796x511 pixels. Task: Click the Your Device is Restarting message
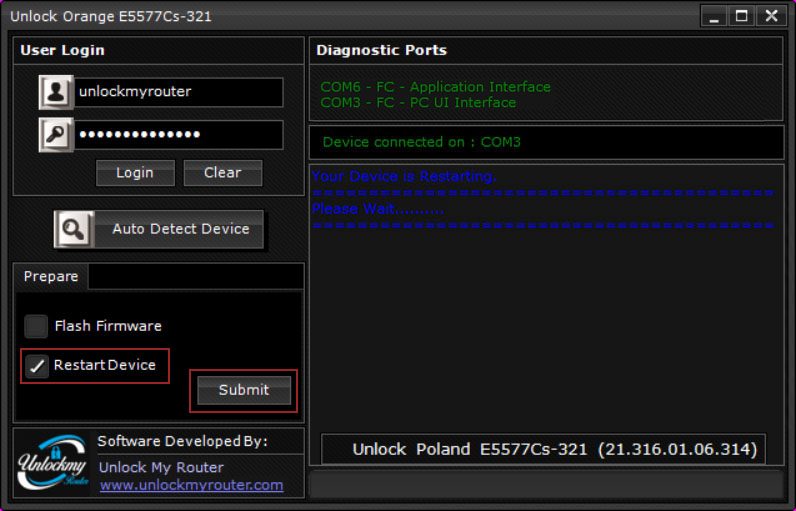point(404,176)
